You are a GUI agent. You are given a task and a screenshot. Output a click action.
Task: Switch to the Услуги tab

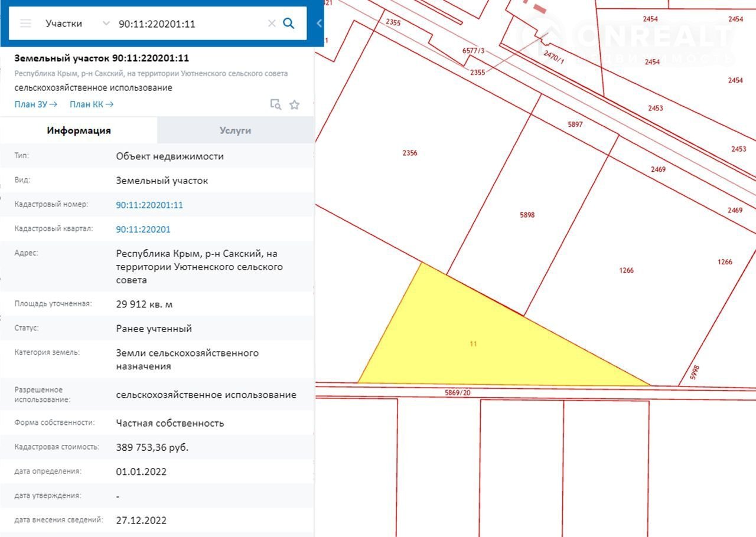(x=235, y=130)
